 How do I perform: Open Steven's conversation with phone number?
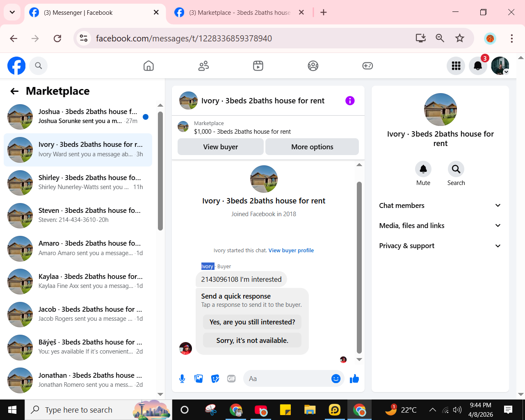pyautogui.click(x=78, y=215)
